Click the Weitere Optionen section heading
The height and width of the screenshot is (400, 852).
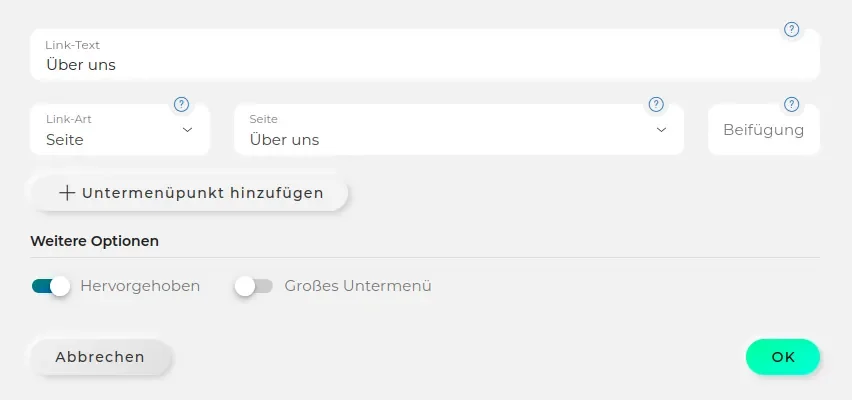(95, 241)
